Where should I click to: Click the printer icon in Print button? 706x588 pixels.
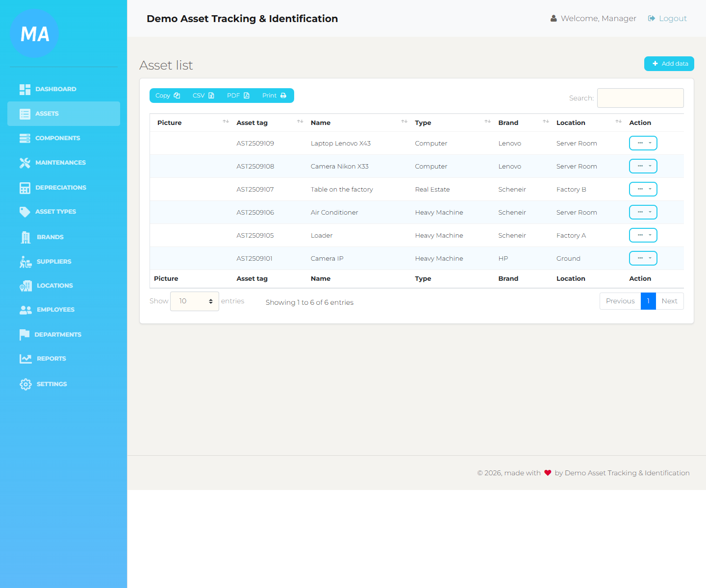(x=283, y=96)
